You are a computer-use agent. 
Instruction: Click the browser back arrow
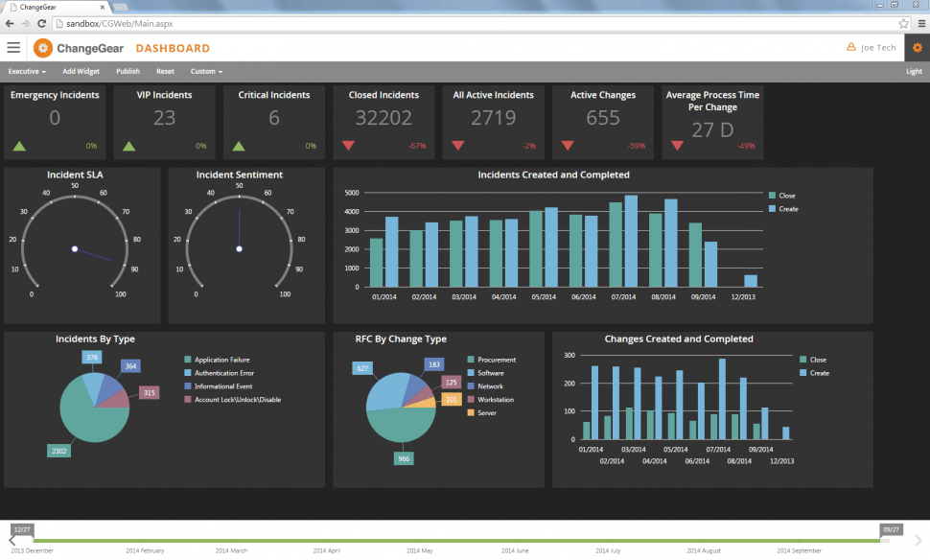(10, 24)
